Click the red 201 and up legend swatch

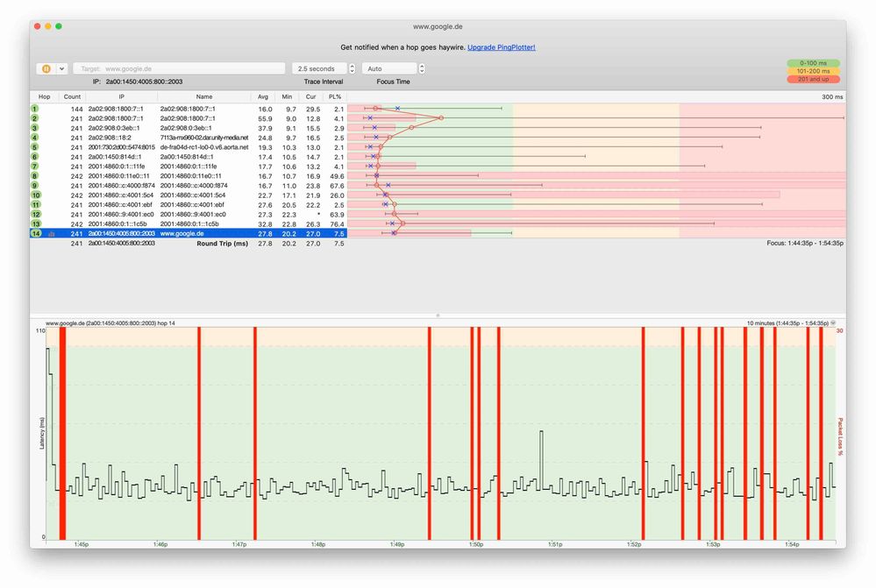(x=813, y=79)
